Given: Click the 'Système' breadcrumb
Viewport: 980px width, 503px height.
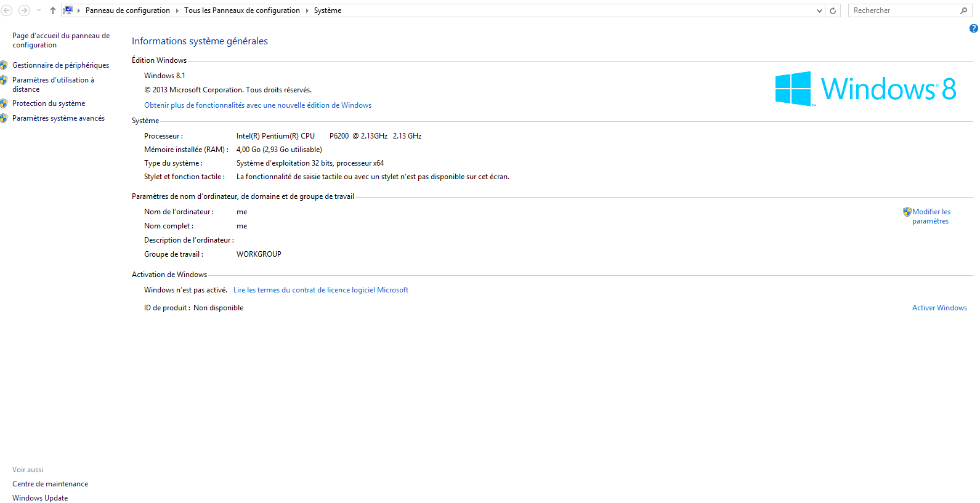Looking at the screenshot, I should [327, 10].
